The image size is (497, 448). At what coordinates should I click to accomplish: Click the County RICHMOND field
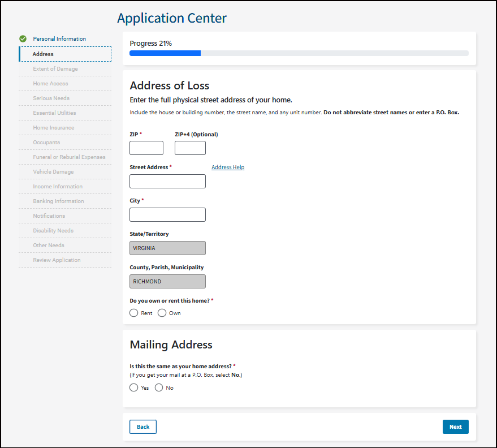[x=167, y=282]
